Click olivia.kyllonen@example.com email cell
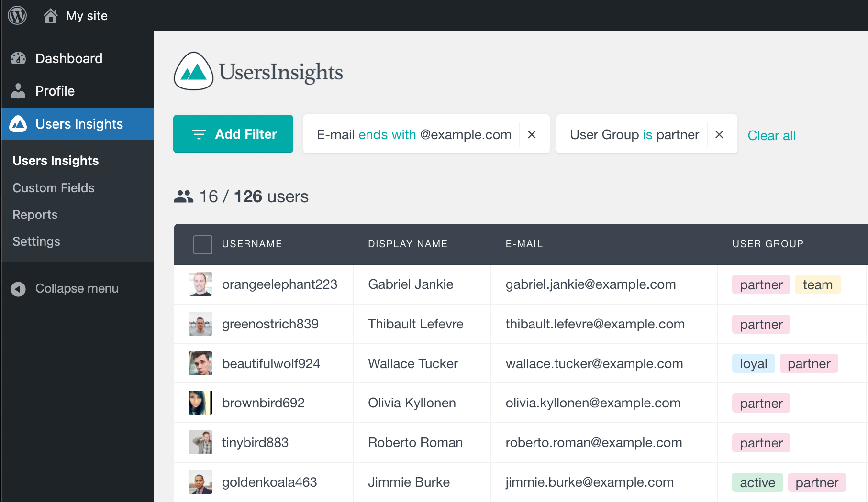Viewport: 868px width, 502px height. tap(593, 403)
